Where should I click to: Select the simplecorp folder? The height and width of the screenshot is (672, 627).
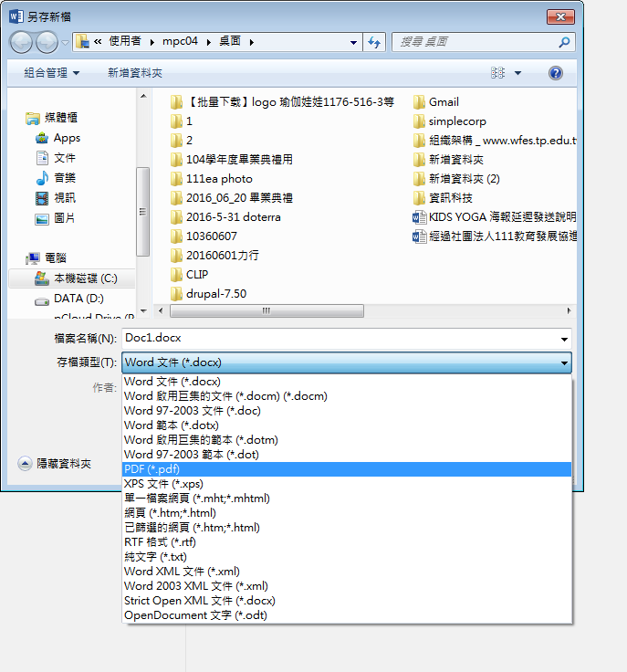click(x=450, y=121)
